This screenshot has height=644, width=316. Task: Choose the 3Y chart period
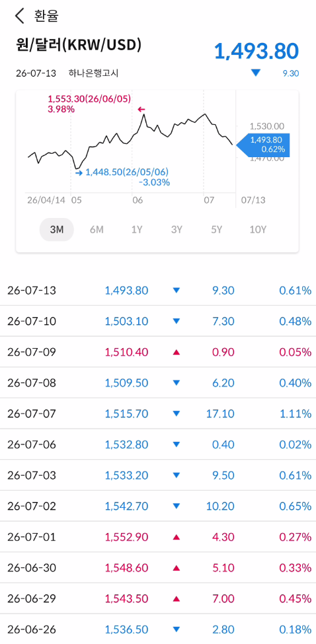(x=177, y=230)
